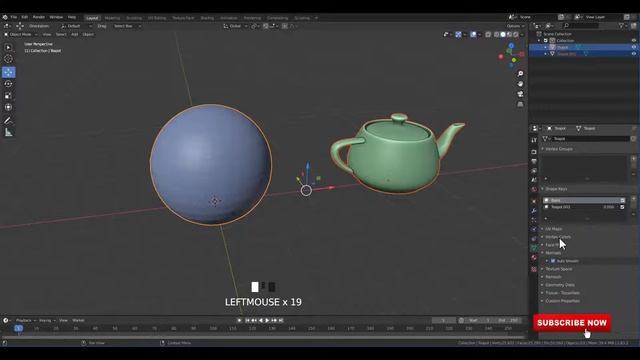Viewport: 640px width, 360px height.
Task: Open the Object Data mesh tab
Action: point(534,248)
